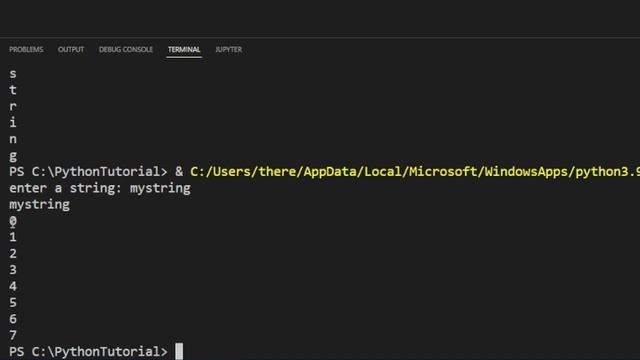
Task: Click the output letter 'n'
Action: 13,139
